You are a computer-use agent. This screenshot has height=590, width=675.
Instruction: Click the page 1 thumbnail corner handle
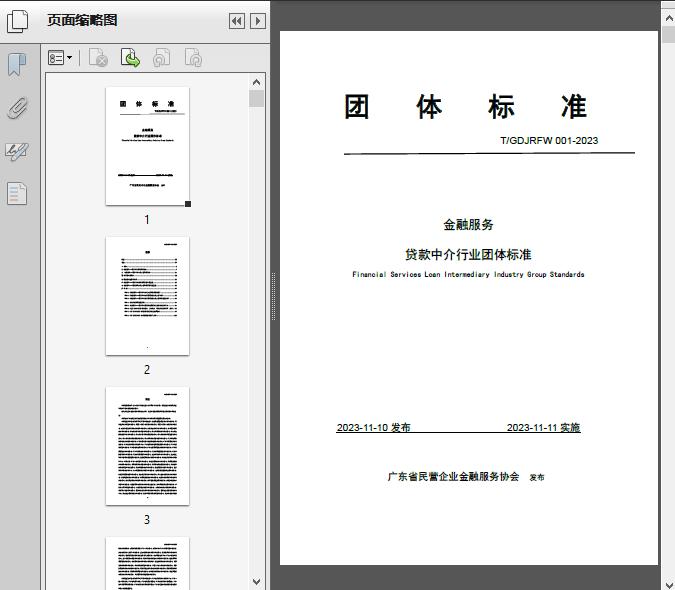coord(188,204)
